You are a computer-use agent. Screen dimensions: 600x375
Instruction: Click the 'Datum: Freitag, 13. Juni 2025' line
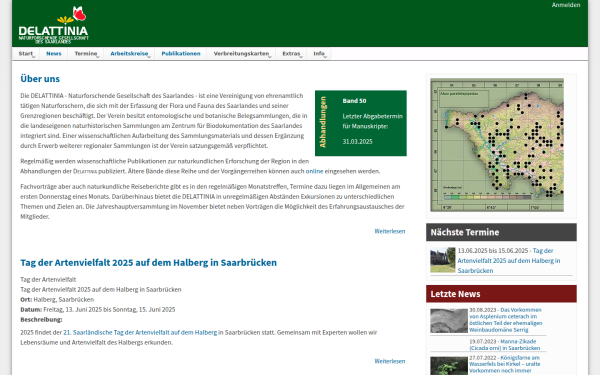click(98, 310)
